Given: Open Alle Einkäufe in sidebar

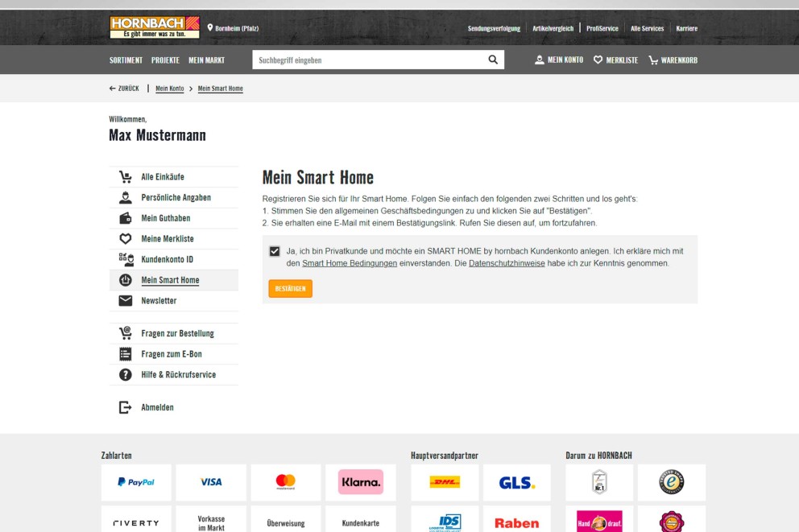Looking at the screenshot, I should point(174,176).
